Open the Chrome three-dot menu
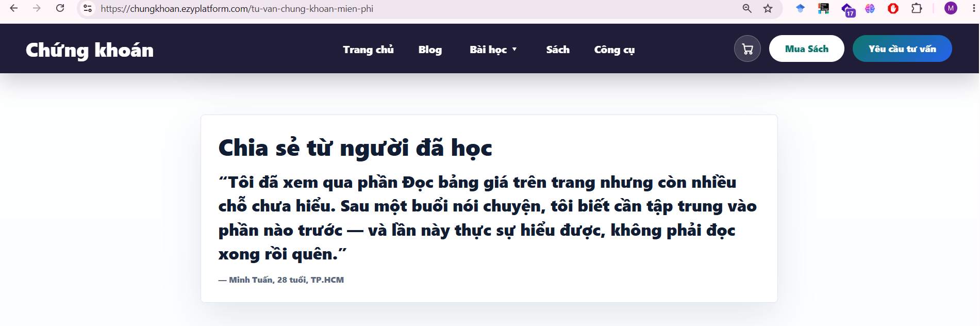This screenshot has width=980, height=326. [974, 8]
